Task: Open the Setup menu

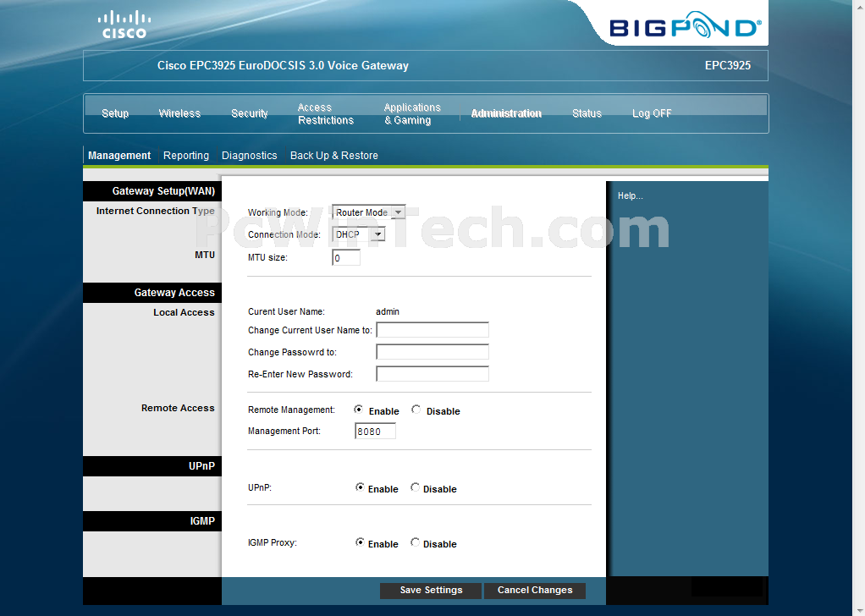Action: coord(115,113)
